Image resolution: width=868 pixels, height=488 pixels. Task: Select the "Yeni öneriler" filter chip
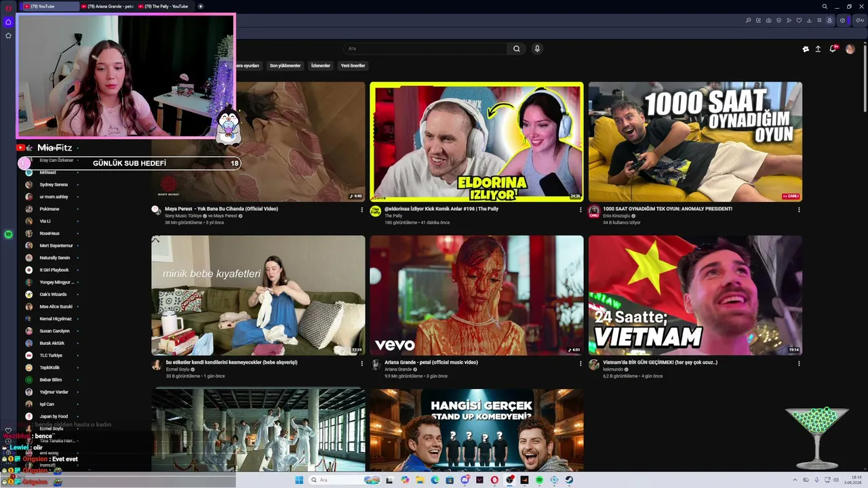pos(353,66)
